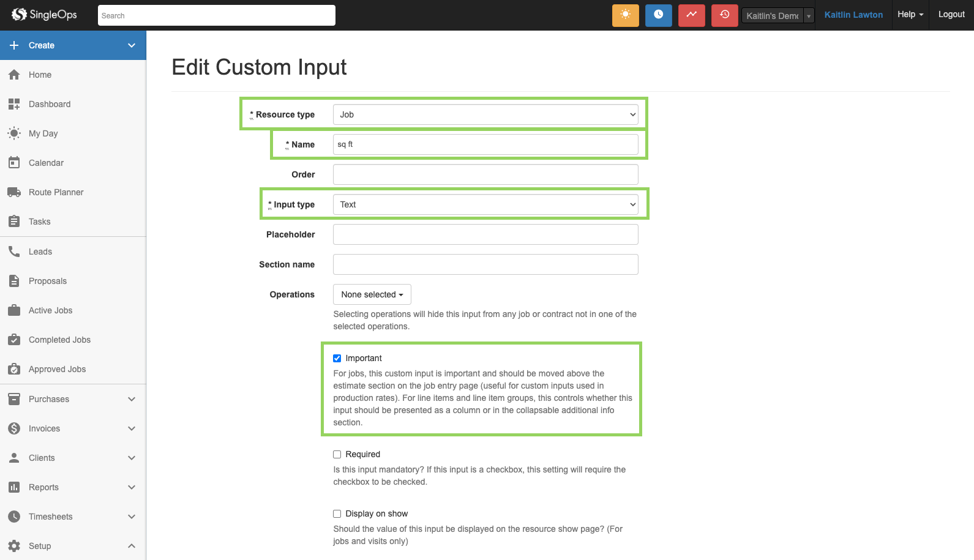Click the blue clock icon button

(x=658, y=15)
